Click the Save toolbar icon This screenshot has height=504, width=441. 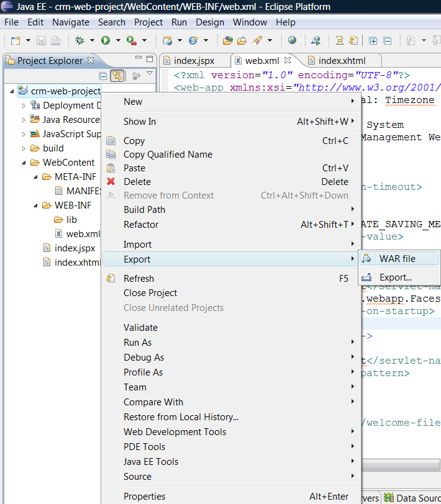click(41, 40)
